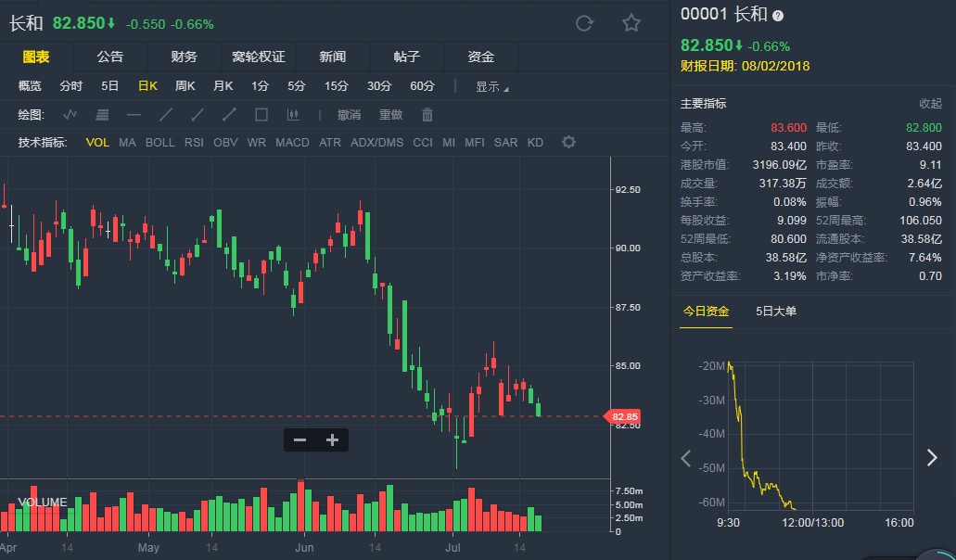The image size is (956, 560).
Task: Toggle the MACD indicator
Action: (x=292, y=143)
